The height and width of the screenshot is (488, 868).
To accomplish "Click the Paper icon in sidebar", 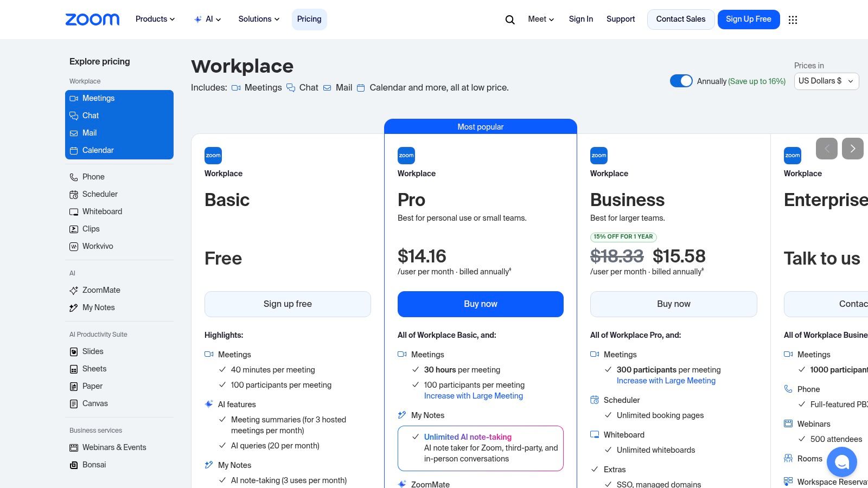I will pyautogui.click(x=74, y=386).
